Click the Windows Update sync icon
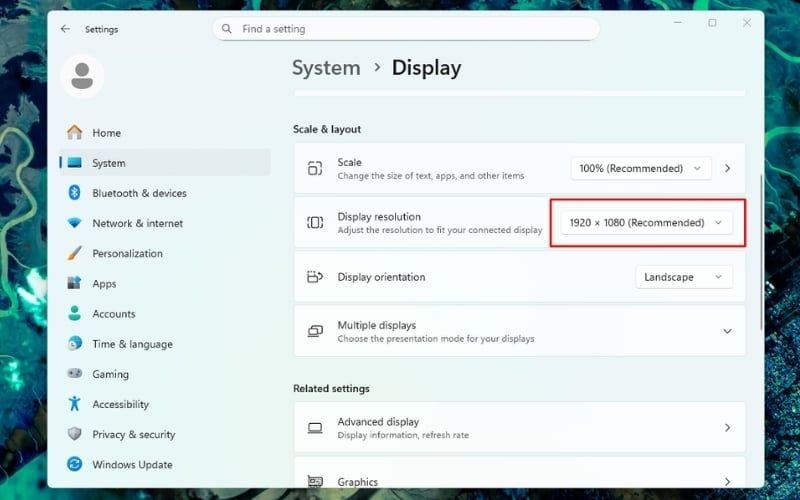 pos(74,464)
